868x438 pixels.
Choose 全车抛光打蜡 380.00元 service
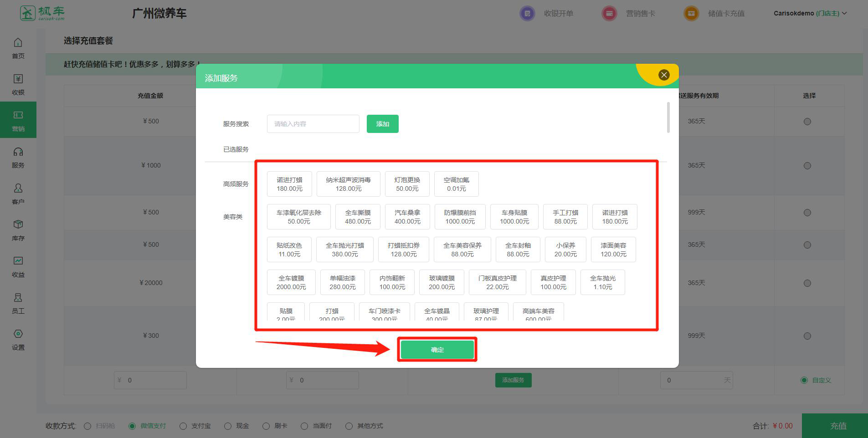click(x=345, y=250)
